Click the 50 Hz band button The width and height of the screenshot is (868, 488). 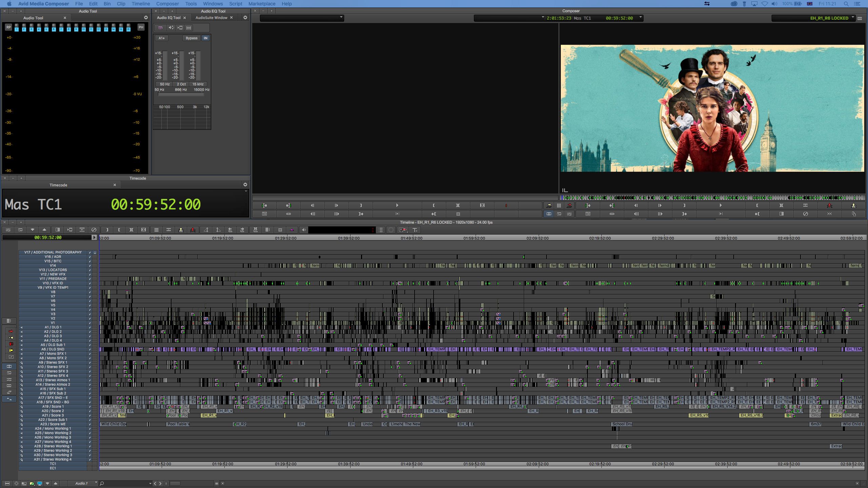pyautogui.click(x=165, y=84)
